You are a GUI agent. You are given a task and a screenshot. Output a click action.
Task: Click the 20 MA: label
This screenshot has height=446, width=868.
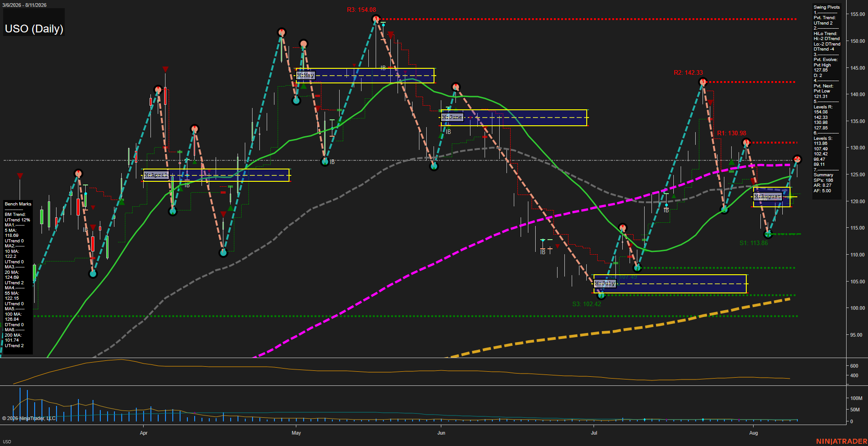[12, 272]
